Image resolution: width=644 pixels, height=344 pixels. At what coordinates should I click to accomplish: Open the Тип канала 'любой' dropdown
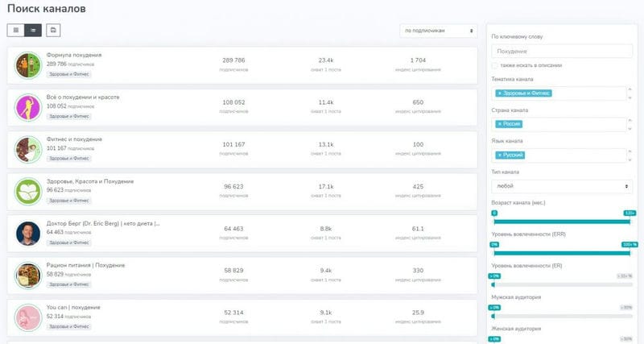[x=562, y=186]
